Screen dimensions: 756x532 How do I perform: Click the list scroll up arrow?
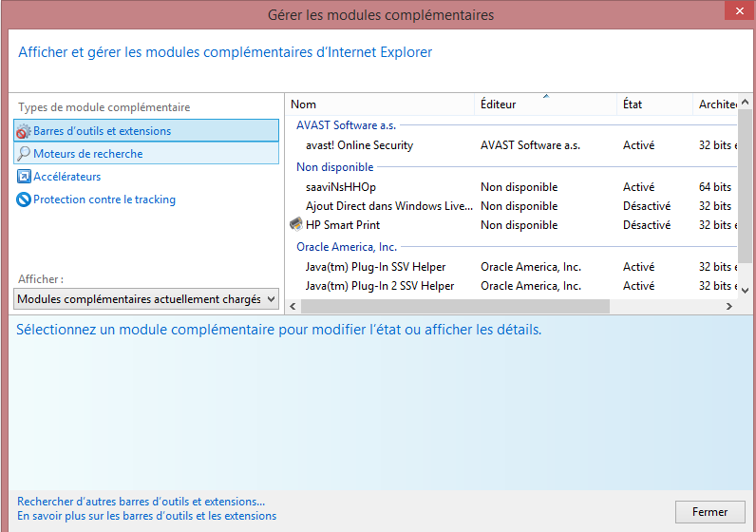click(x=745, y=102)
